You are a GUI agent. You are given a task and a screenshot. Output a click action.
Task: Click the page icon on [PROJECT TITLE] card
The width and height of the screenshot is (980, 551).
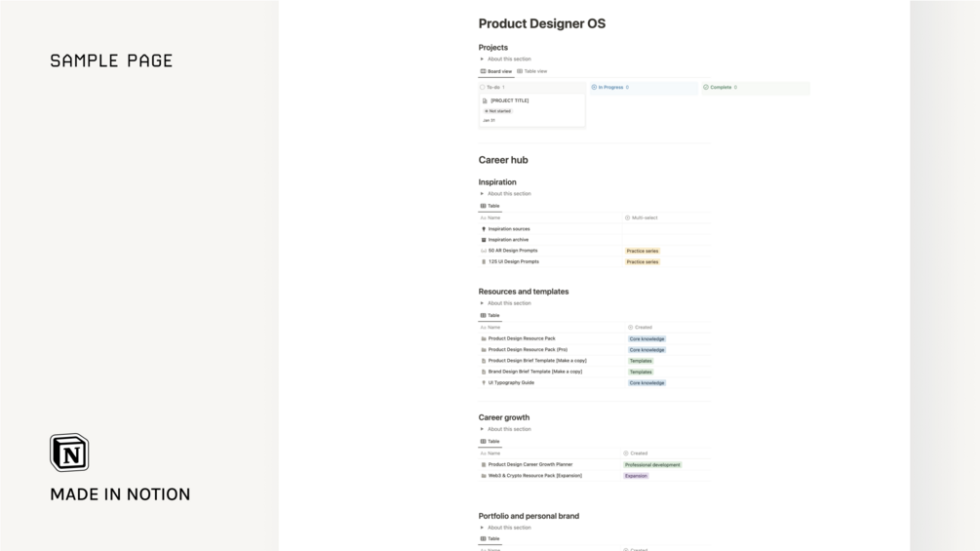(485, 100)
